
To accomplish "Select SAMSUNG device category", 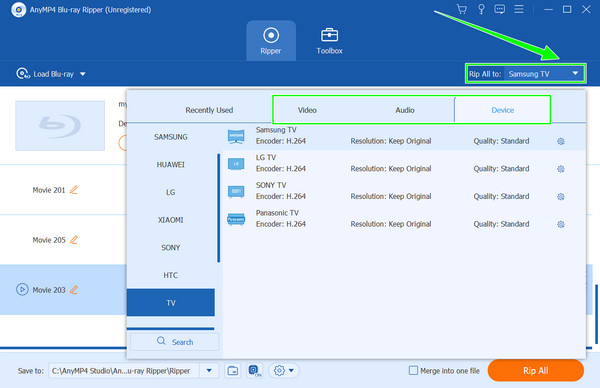I will [171, 137].
